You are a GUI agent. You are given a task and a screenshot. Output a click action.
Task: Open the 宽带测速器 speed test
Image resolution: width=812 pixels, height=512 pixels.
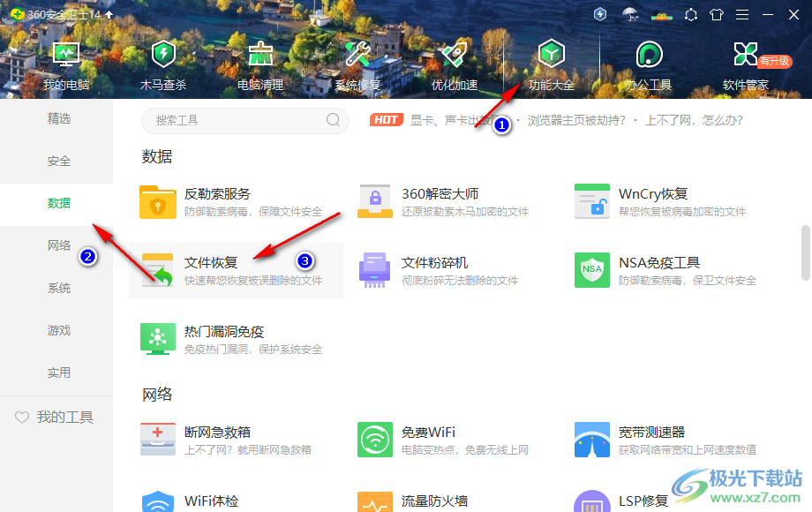pos(665,440)
